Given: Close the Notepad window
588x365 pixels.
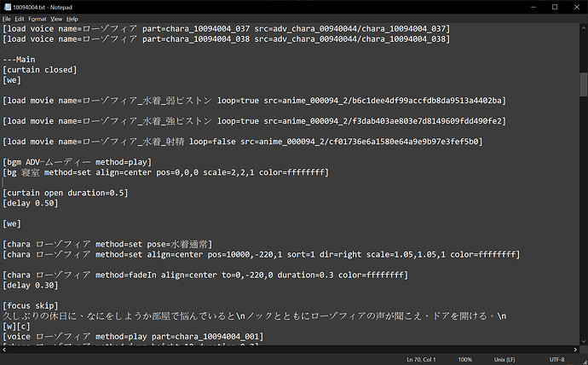Looking at the screenshot, I should 575,7.
